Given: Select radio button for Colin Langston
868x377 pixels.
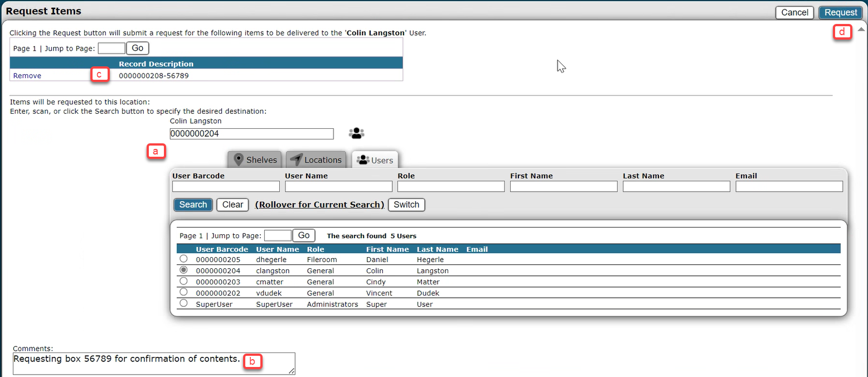Looking at the screenshot, I should [x=183, y=270].
